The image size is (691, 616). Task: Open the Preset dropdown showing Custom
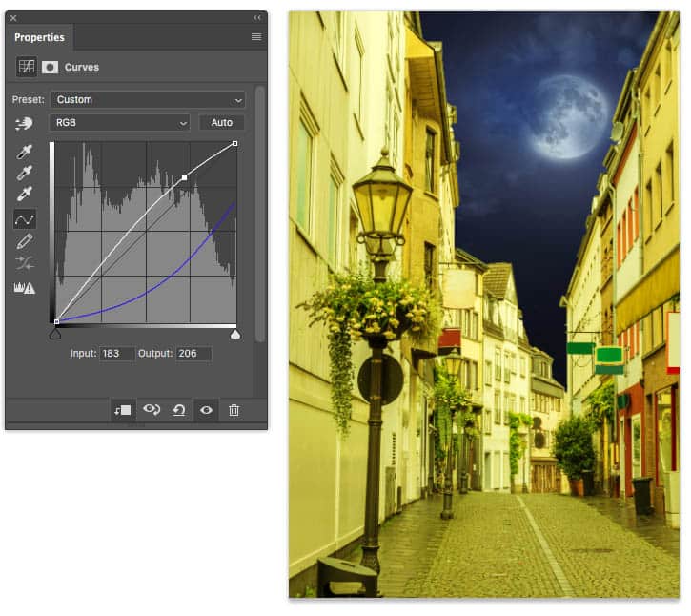[x=148, y=100]
